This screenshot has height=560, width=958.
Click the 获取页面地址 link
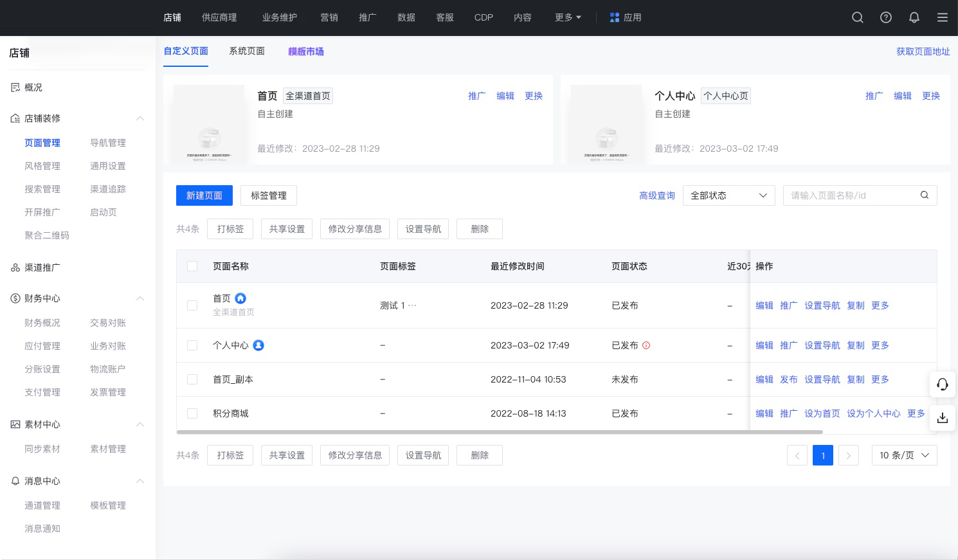point(923,51)
